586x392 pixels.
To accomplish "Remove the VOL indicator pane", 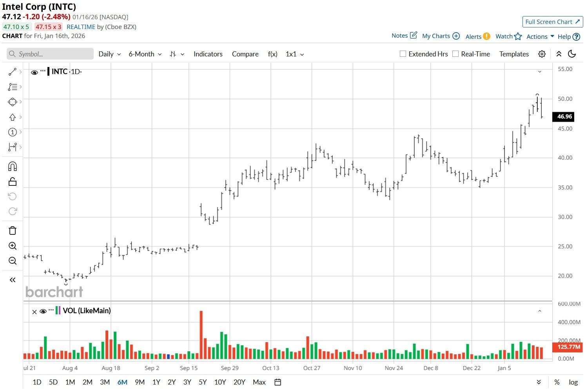I will 34,312.
